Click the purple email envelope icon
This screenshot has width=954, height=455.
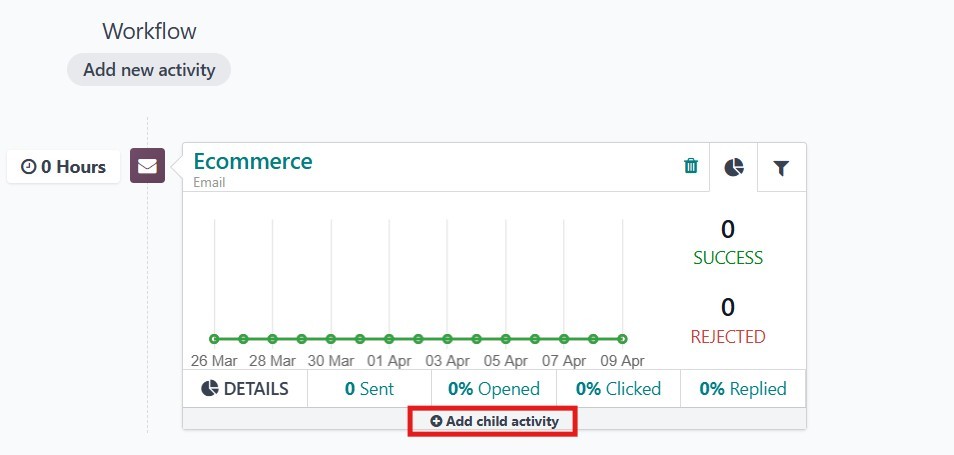tap(147, 166)
